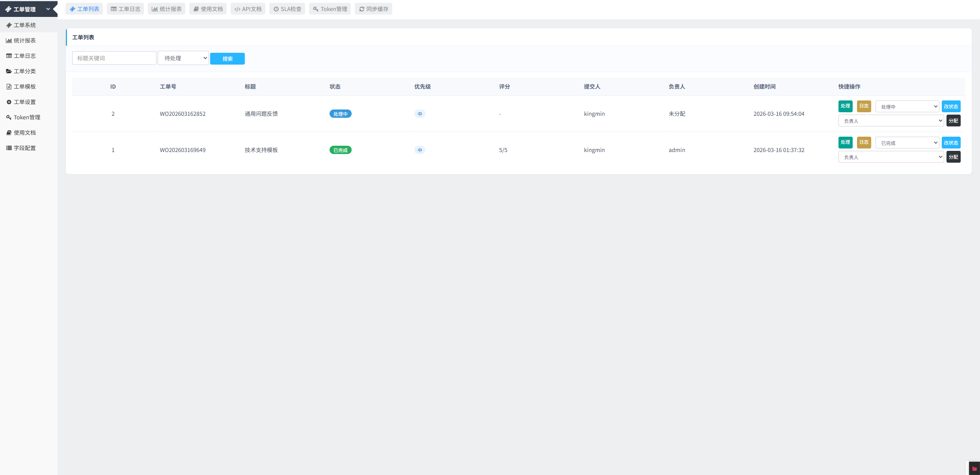Click the 统计报表 chart icon in sidebar

9,41
